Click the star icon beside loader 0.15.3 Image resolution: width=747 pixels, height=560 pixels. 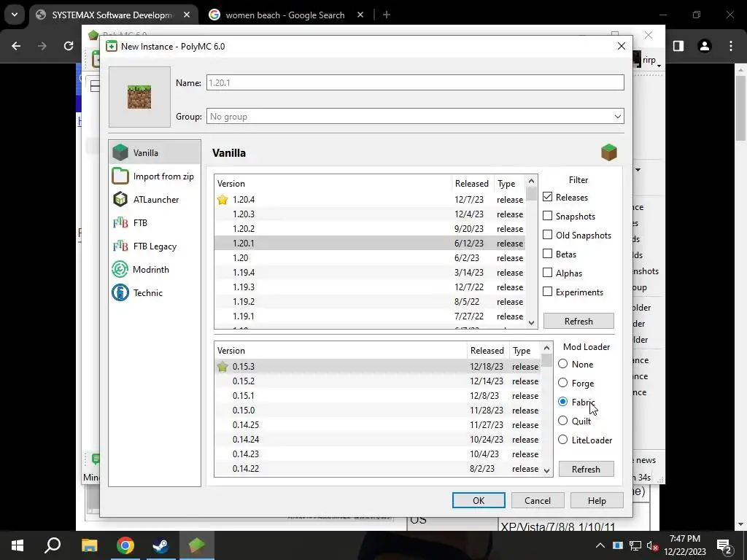222,367
